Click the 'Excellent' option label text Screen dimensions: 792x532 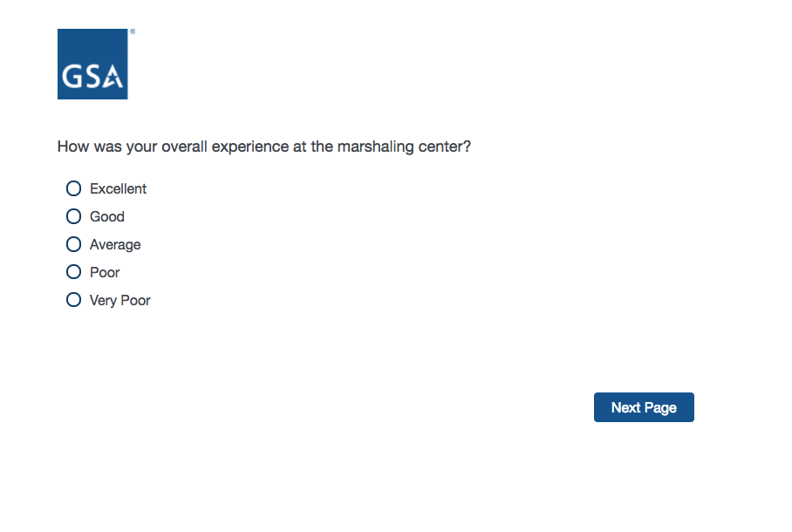pos(118,188)
